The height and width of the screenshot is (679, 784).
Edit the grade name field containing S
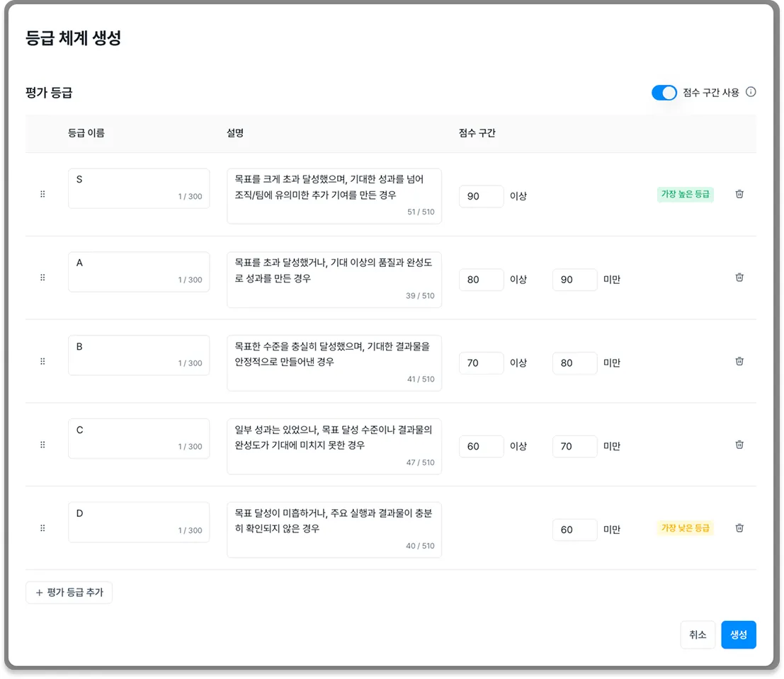pos(139,188)
